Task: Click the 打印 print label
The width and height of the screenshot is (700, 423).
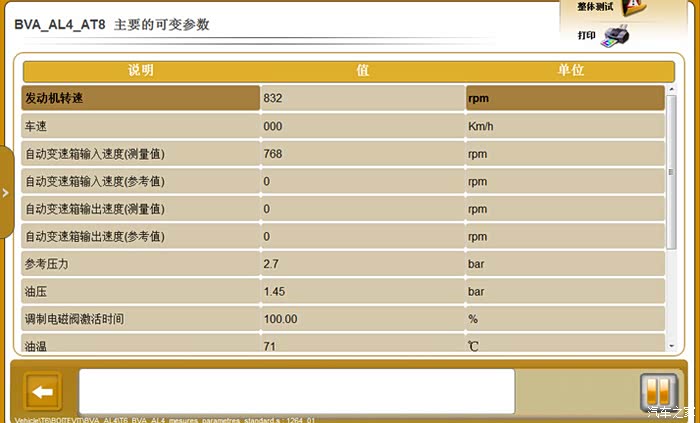Action: coord(587,35)
